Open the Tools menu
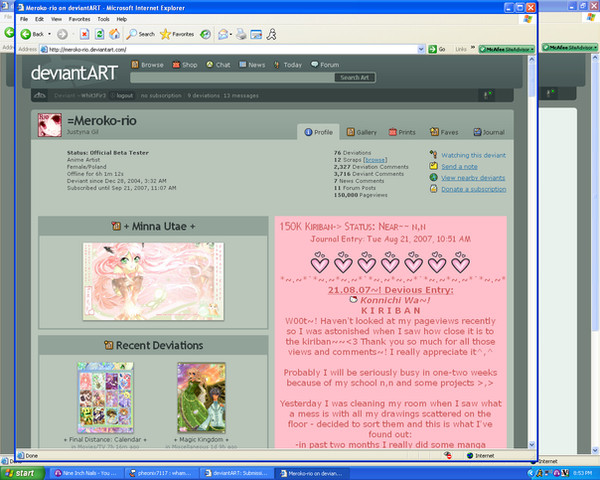Screen dimensions: 600x480 point(103,19)
